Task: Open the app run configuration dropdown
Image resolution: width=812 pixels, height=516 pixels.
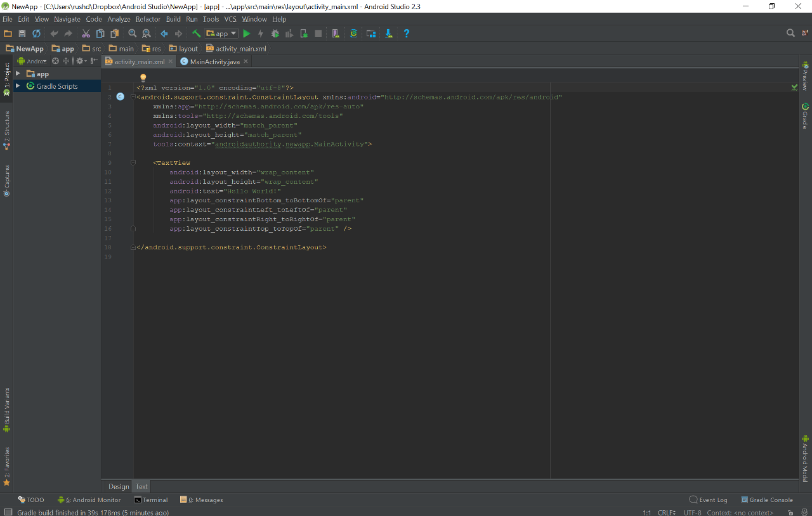Action: 222,34
